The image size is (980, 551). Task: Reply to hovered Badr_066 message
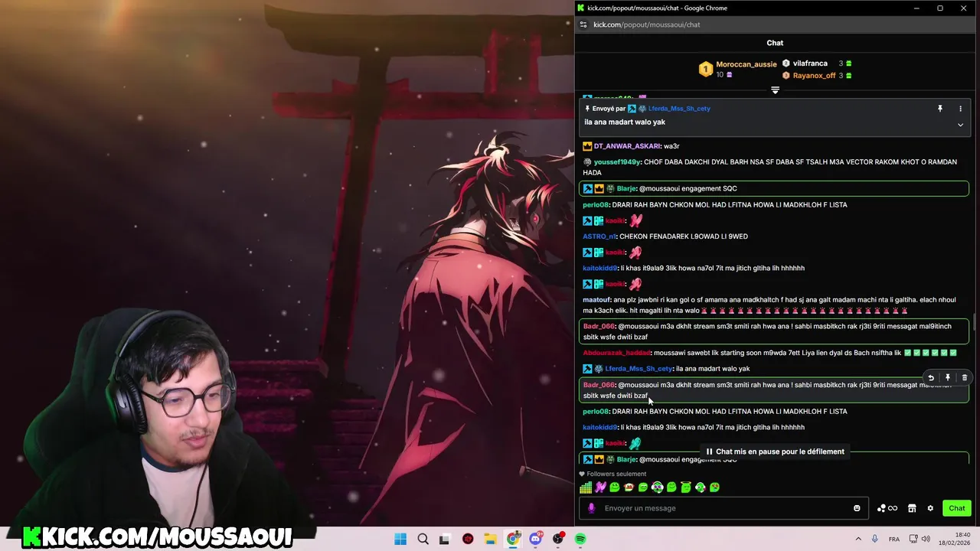[931, 377]
